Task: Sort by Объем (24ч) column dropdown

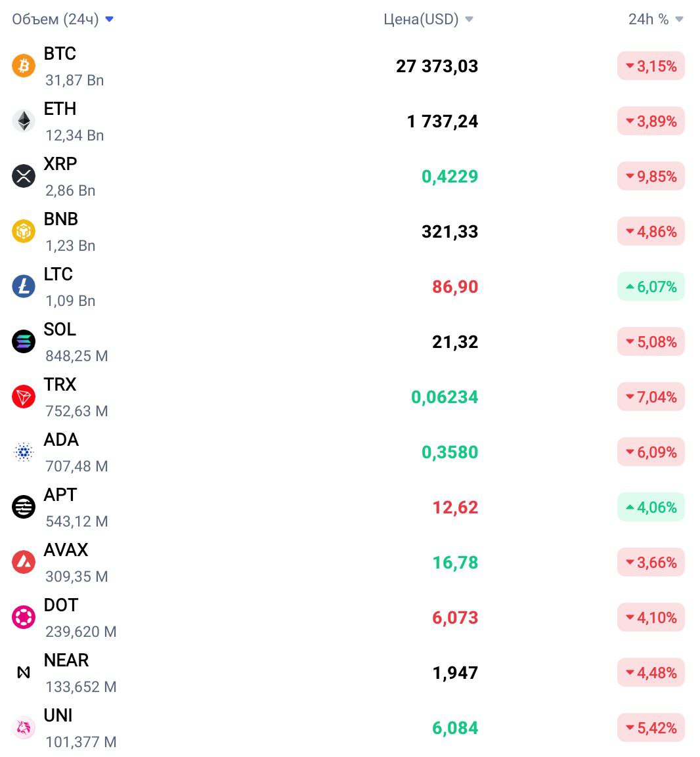Action: pyautogui.click(x=63, y=19)
